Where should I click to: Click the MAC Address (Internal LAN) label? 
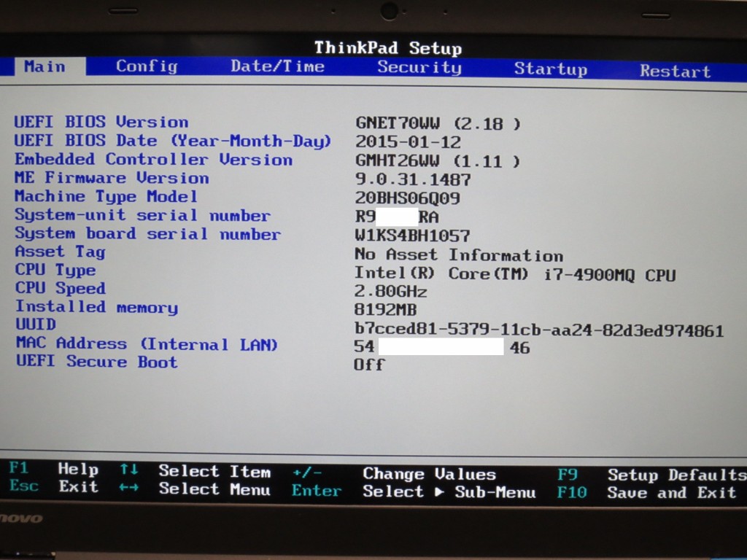[147, 343]
